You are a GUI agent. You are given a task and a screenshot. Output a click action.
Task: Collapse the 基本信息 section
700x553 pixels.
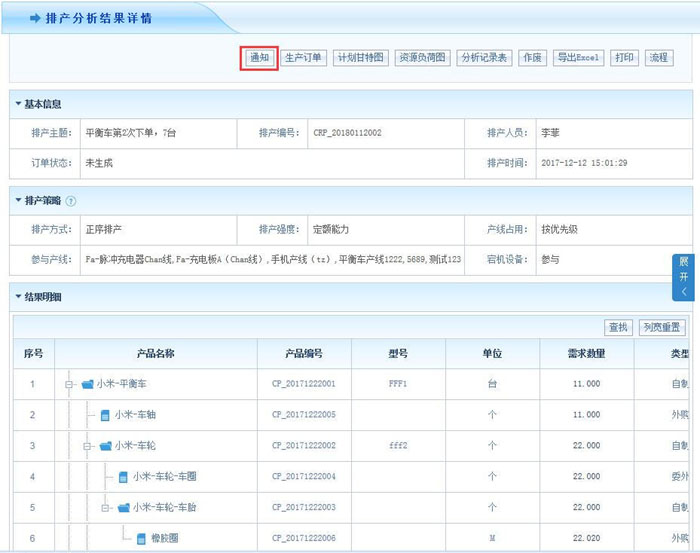pos(18,104)
